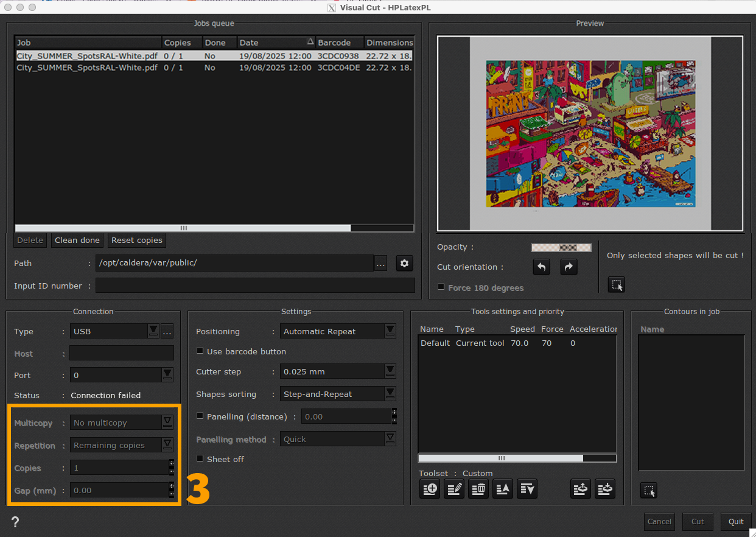Click the add tool icon under Toolset

click(x=430, y=489)
